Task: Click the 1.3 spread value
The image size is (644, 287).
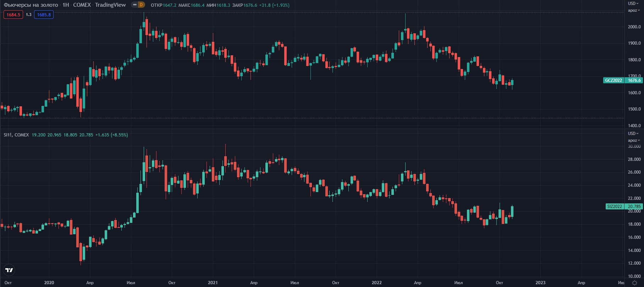Action: [28, 15]
